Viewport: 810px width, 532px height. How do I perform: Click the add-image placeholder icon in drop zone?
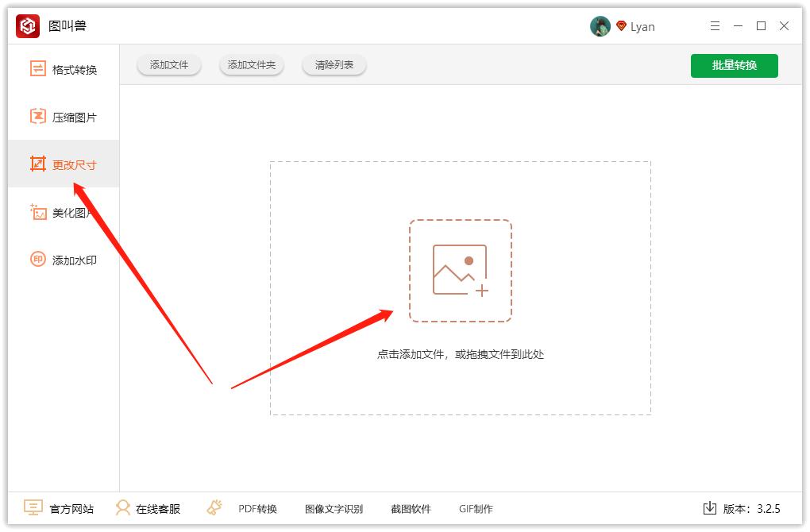(461, 271)
